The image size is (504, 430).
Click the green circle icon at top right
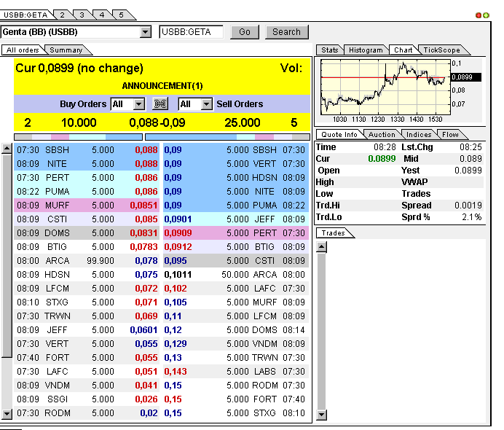(x=486, y=15)
